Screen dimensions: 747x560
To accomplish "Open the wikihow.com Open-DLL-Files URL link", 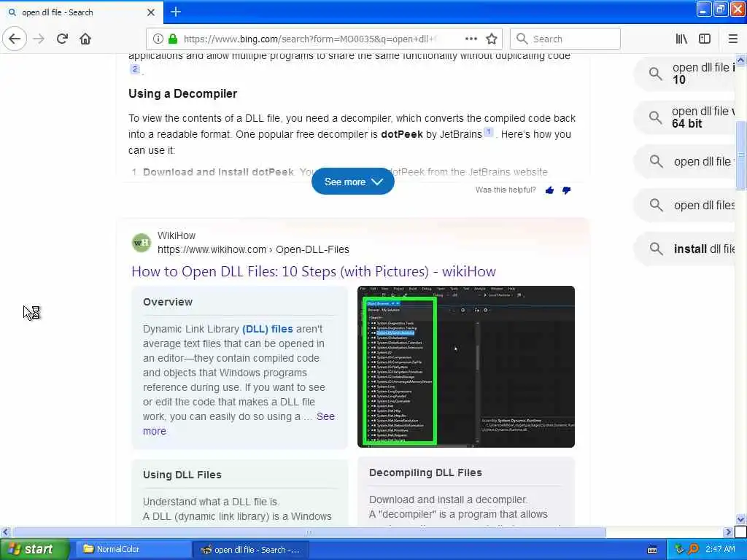I will pos(253,249).
